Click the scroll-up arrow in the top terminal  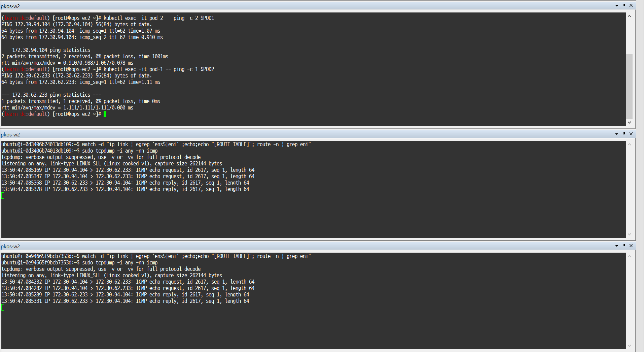(630, 15)
